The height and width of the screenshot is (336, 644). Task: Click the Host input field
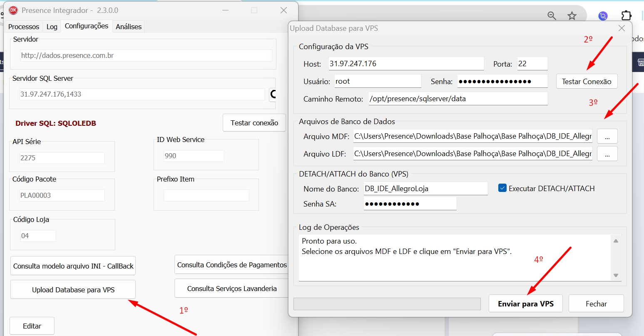[x=406, y=64]
